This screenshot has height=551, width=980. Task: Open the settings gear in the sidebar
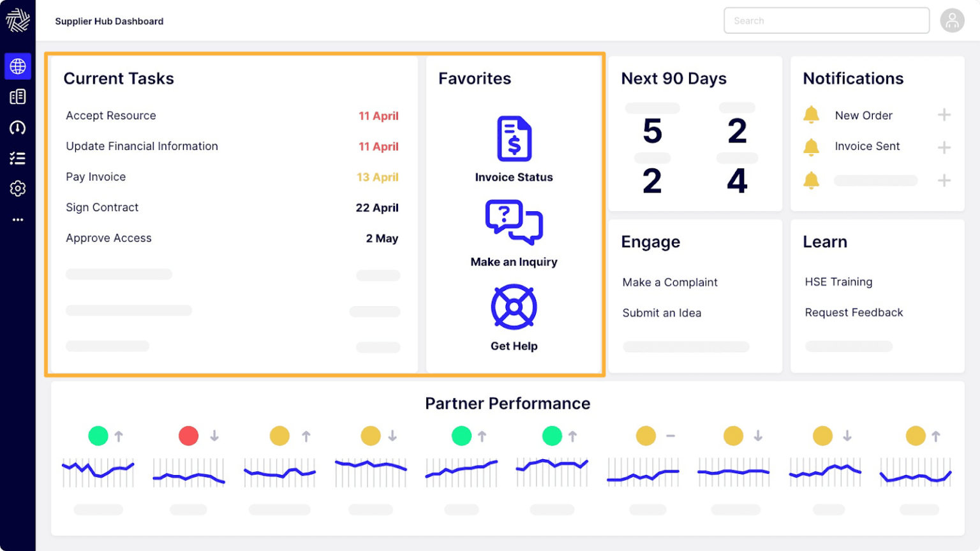pyautogui.click(x=18, y=189)
